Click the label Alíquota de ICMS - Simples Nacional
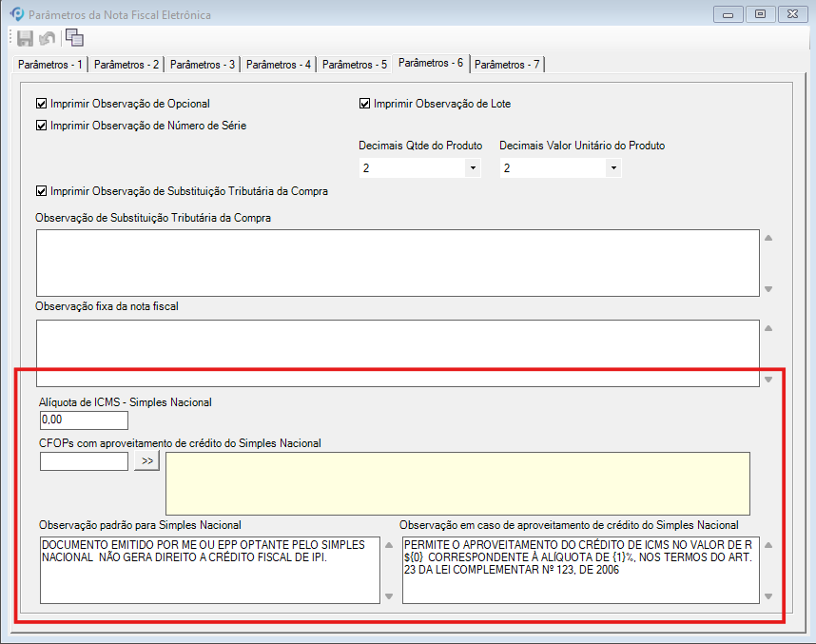 [x=126, y=402]
